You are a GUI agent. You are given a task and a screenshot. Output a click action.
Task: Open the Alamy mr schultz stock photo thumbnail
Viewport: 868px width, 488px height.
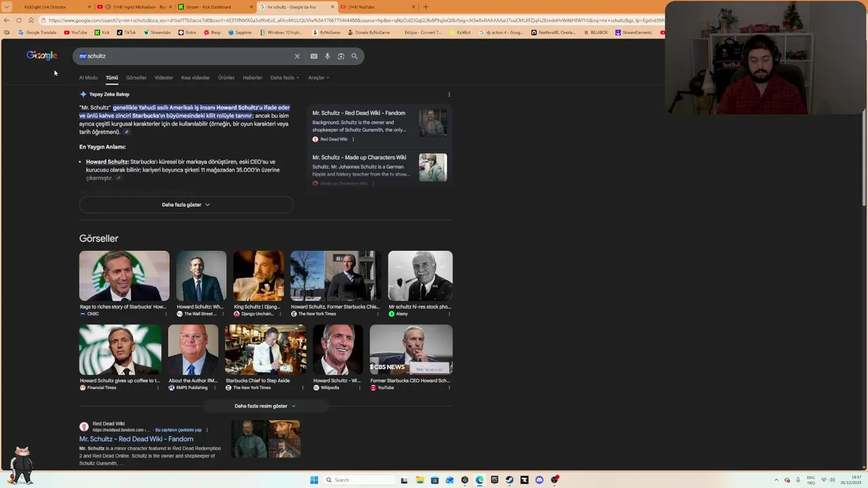(420, 276)
